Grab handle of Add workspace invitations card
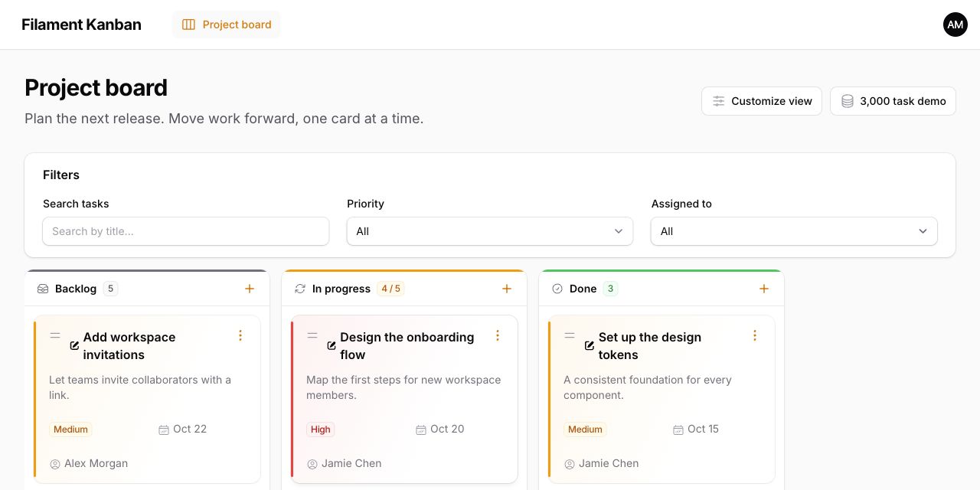The width and height of the screenshot is (980, 490). pyautogui.click(x=55, y=335)
